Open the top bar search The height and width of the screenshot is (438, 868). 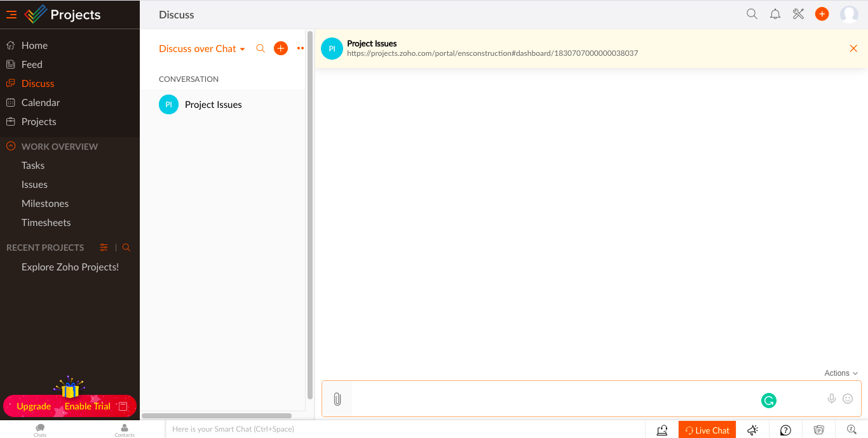pos(752,14)
